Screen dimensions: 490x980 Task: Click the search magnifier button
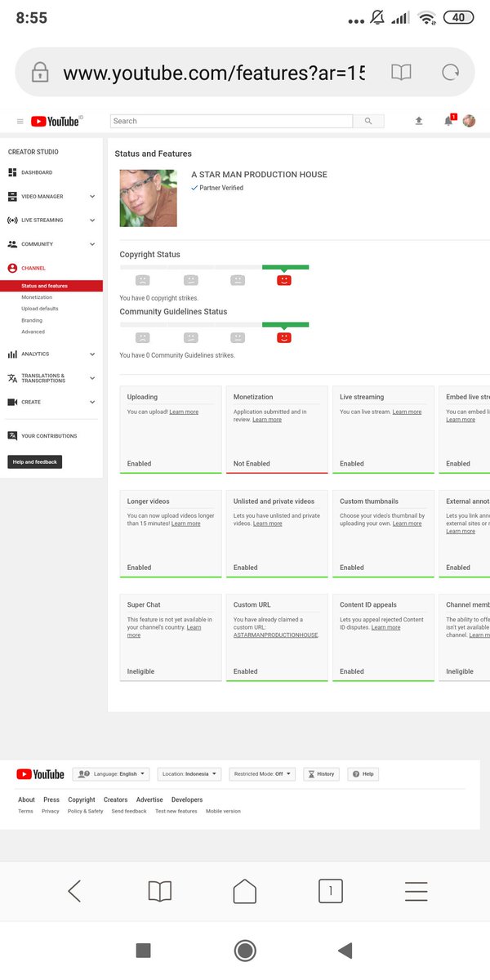click(368, 121)
